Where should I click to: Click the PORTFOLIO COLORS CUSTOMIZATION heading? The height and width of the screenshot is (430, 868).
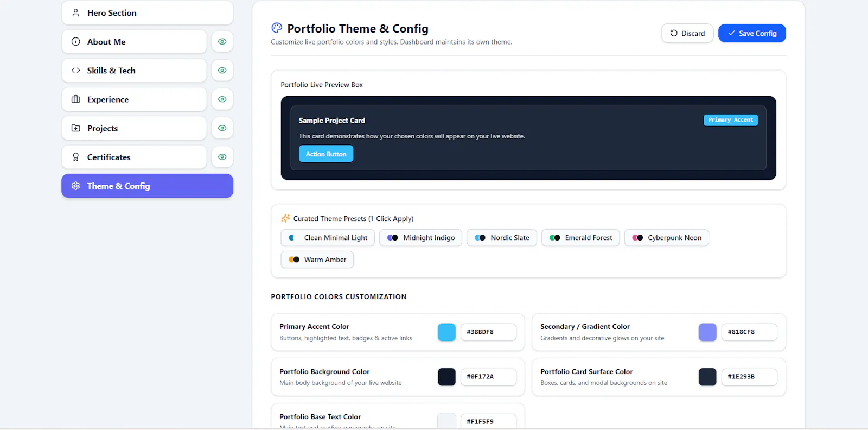pyautogui.click(x=339, y=296)
